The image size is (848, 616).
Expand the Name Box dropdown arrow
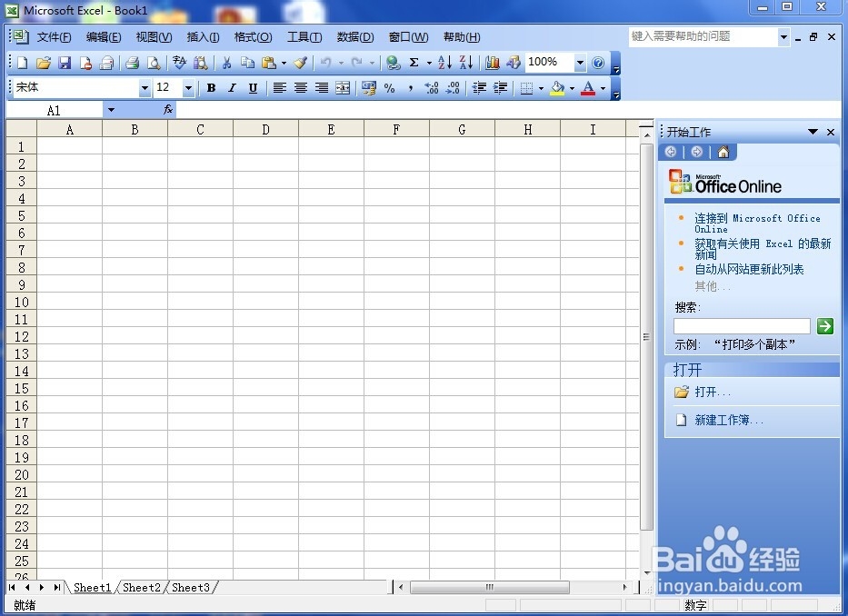pyautogui.click(x=111, y=110)
